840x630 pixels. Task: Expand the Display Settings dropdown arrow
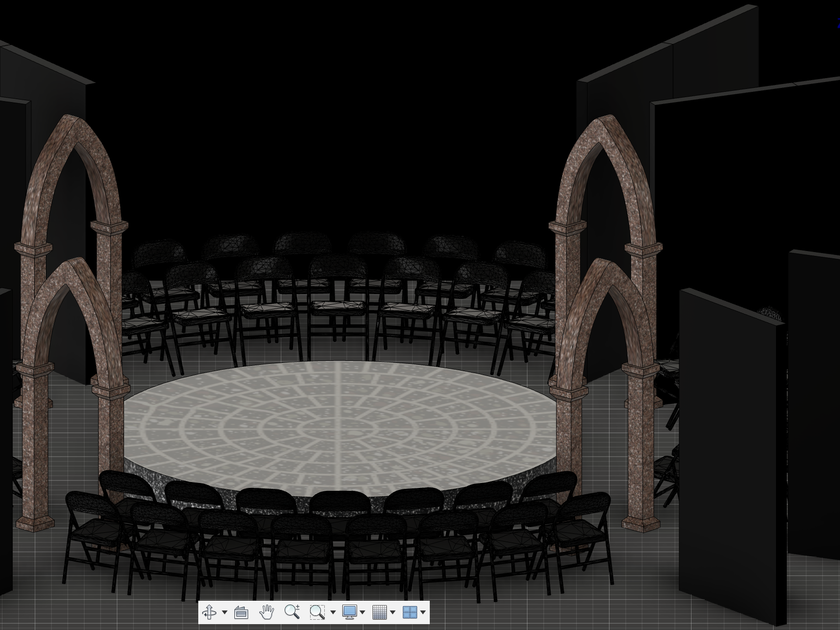pyautogui.click(x=362, y=612)
